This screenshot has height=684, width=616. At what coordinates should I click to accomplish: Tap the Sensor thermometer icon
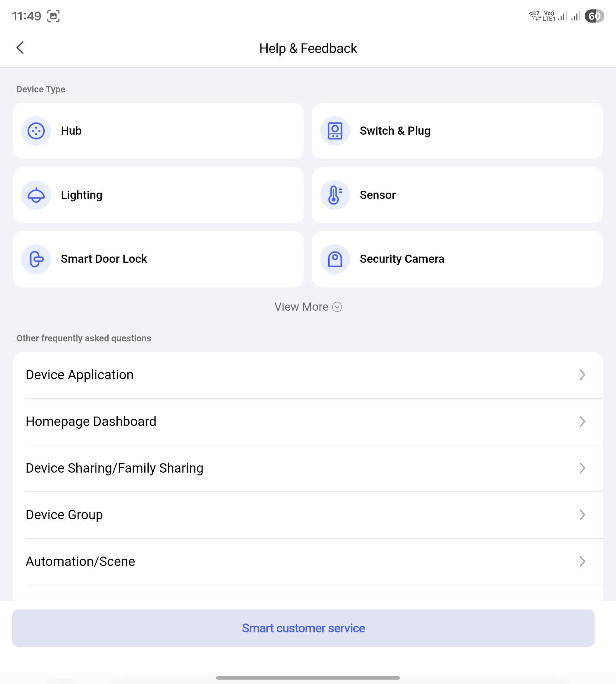point(335,195)
